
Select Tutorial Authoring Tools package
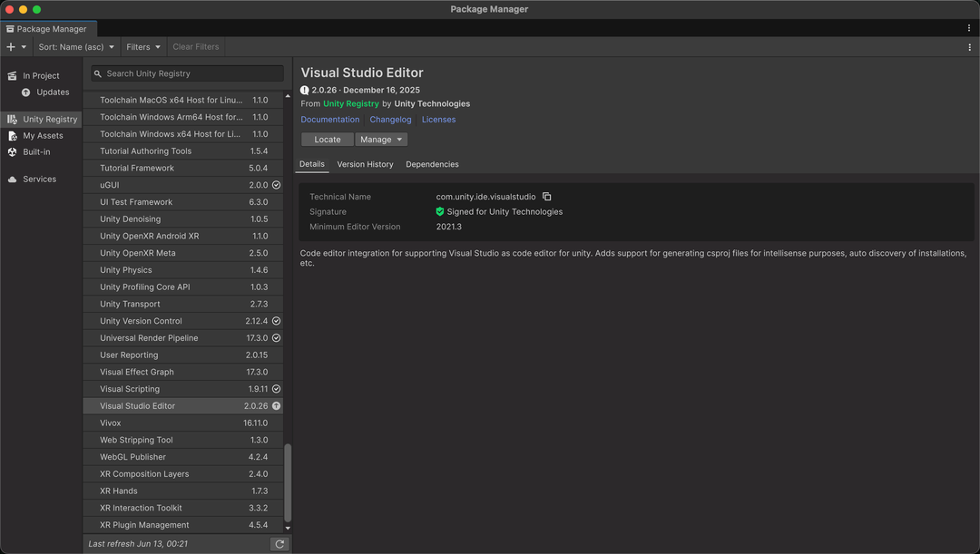pos(183,151)
